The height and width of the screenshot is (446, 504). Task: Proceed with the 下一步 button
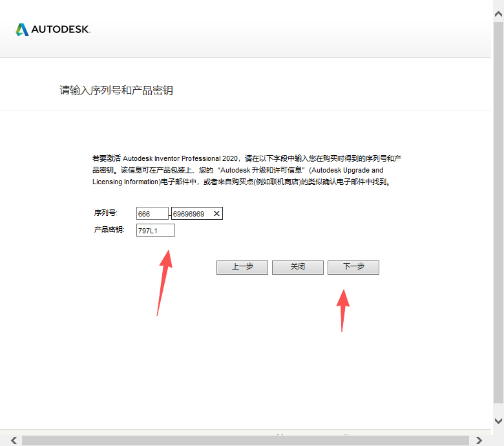click(353, 267)
